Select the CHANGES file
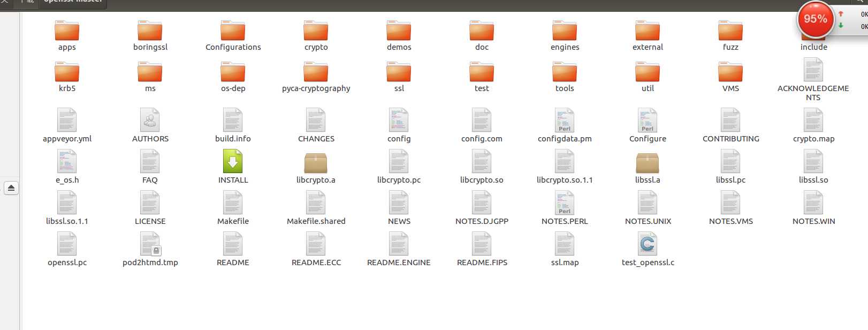The image size is (868, 330). click(x=316, y=120)
